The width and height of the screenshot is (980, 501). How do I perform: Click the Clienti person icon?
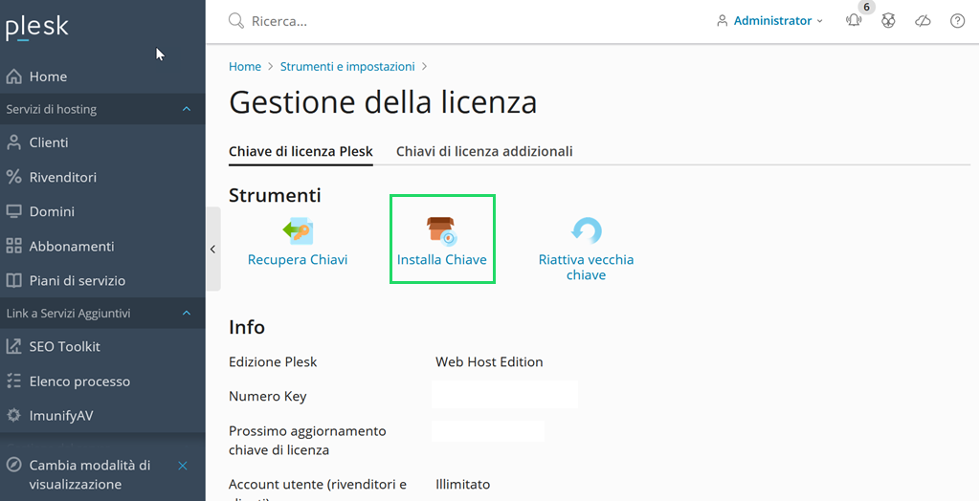tap(13, 142)
